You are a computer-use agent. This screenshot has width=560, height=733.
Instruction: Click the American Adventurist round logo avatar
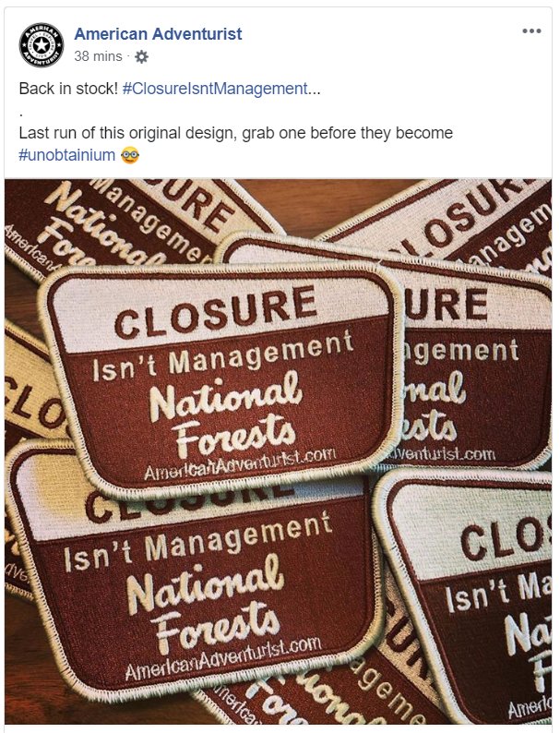click(x=42, y=45)
